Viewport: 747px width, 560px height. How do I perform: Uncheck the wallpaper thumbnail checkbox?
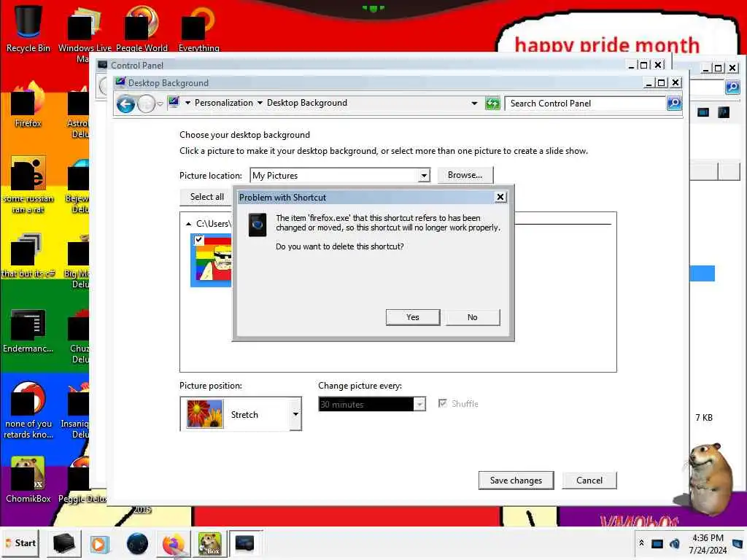(199, 240)
